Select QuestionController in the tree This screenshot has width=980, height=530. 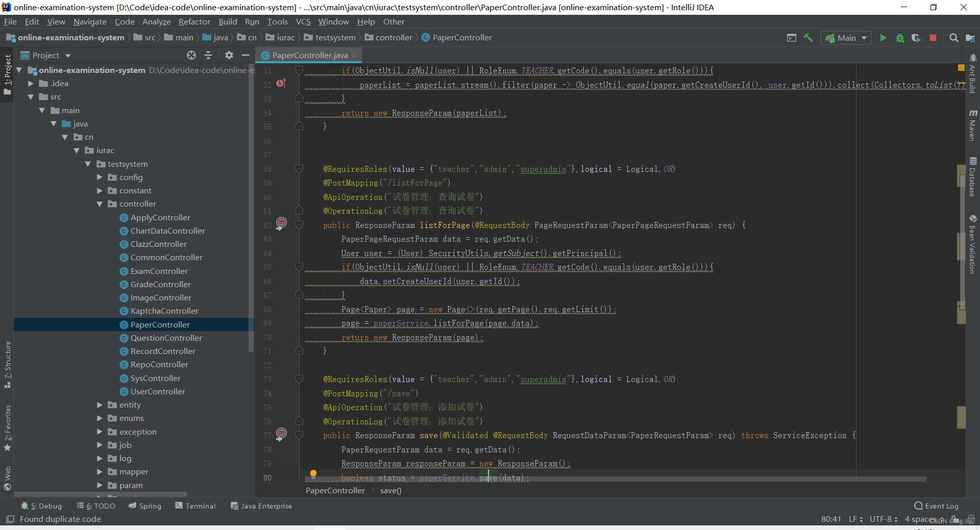coord(166,338)
